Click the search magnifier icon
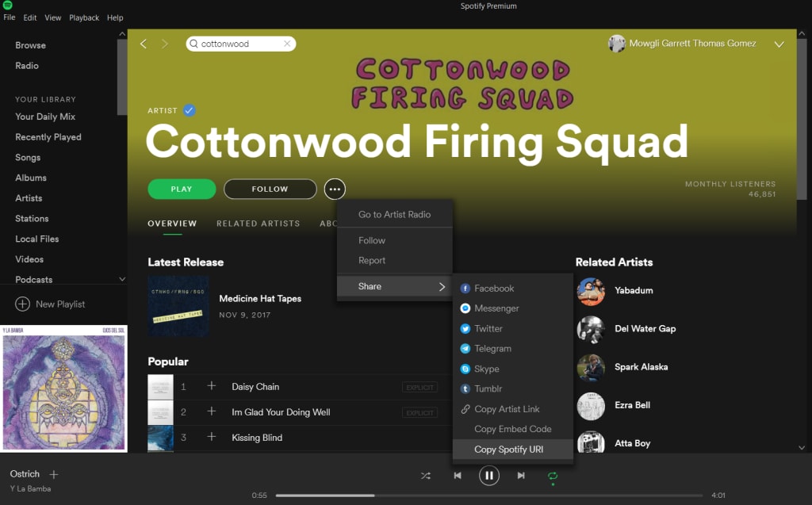Screen dimensions: 812x505 (193, 44)
